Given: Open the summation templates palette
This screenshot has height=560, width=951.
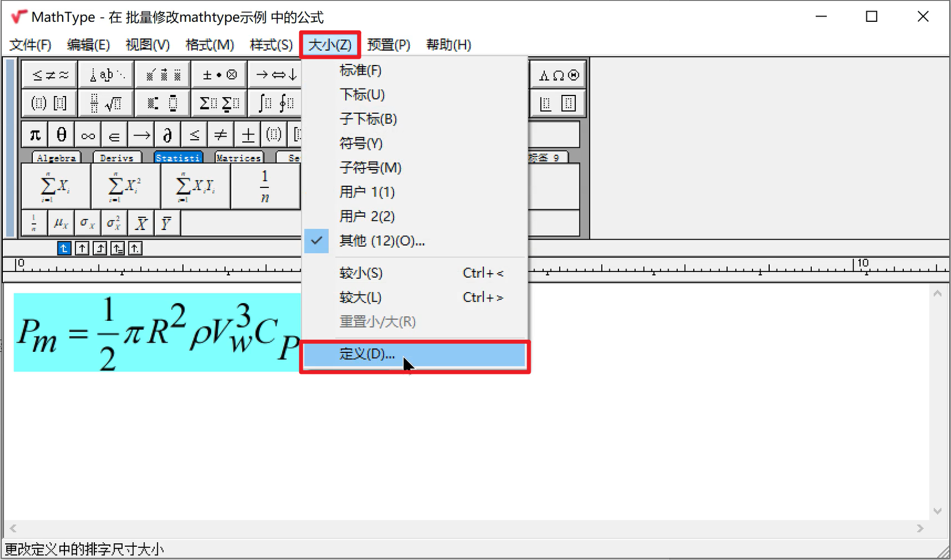Looking at the screenshot, I should click(x=219, y=103).
